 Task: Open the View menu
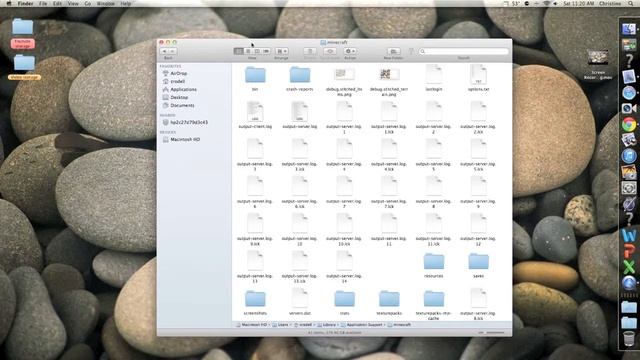(73, 3)
